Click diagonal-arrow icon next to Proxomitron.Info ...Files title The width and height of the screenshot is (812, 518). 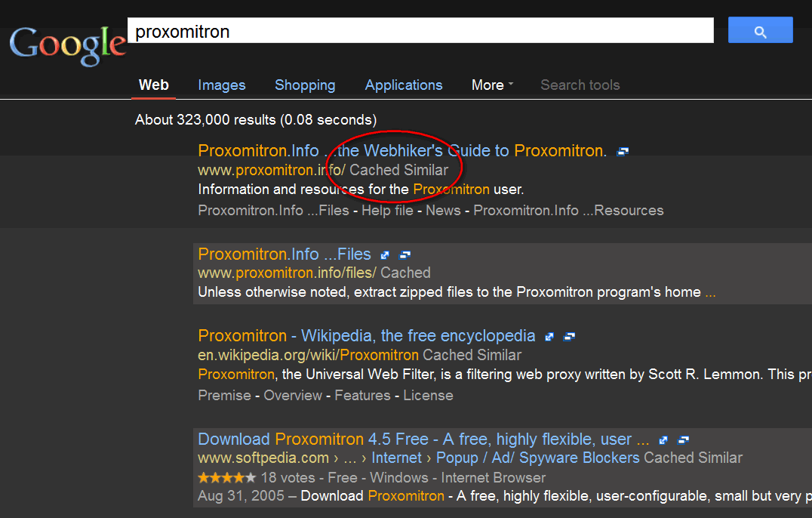point(385,255)
